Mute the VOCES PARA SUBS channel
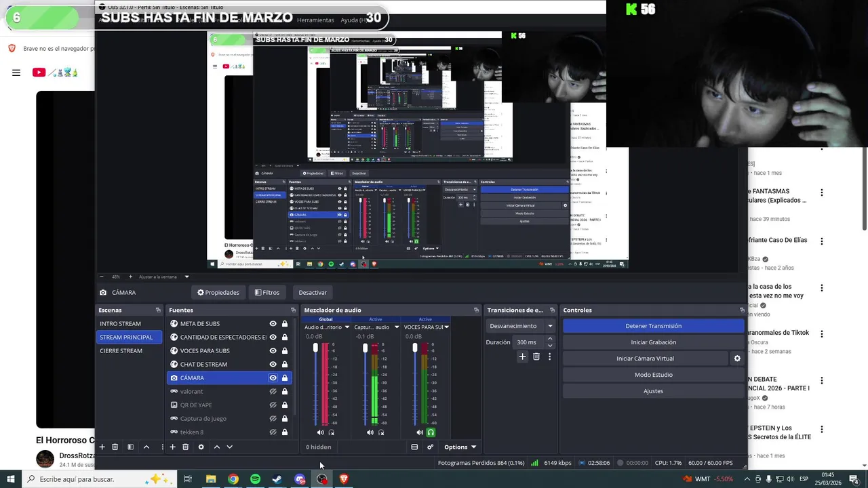This screenshot has width=868, height=488. click(x=420, y=432)
